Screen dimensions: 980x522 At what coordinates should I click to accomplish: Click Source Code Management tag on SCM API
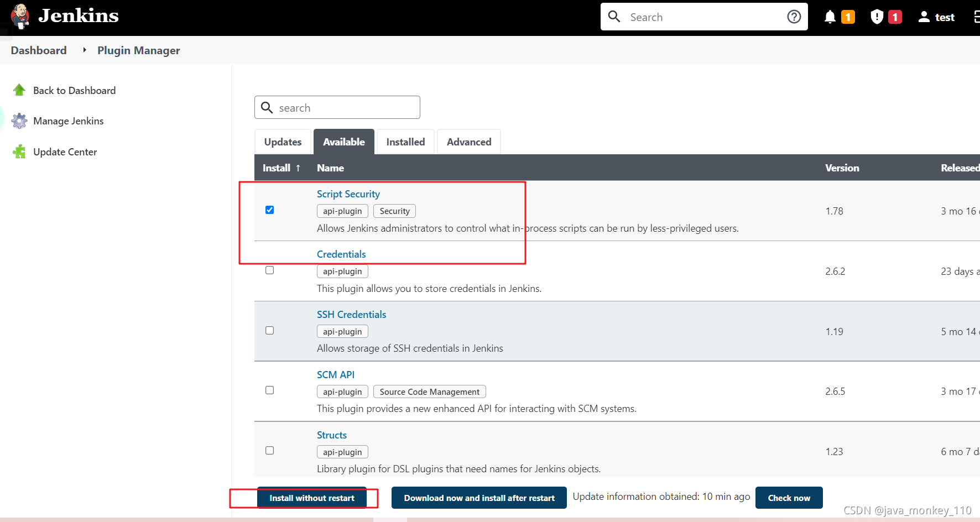pyautogui.click(x=430, y=391)
